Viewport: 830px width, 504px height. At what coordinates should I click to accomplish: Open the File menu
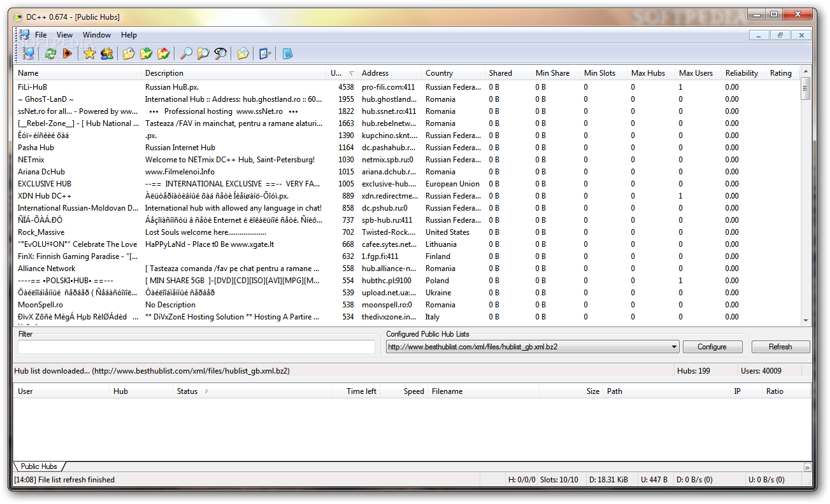41,35
